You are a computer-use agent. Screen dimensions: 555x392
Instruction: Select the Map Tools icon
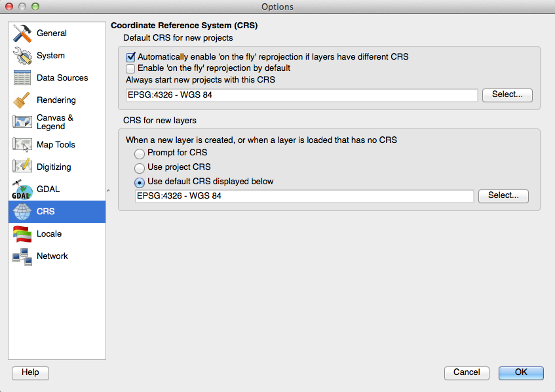coord(22,145)
